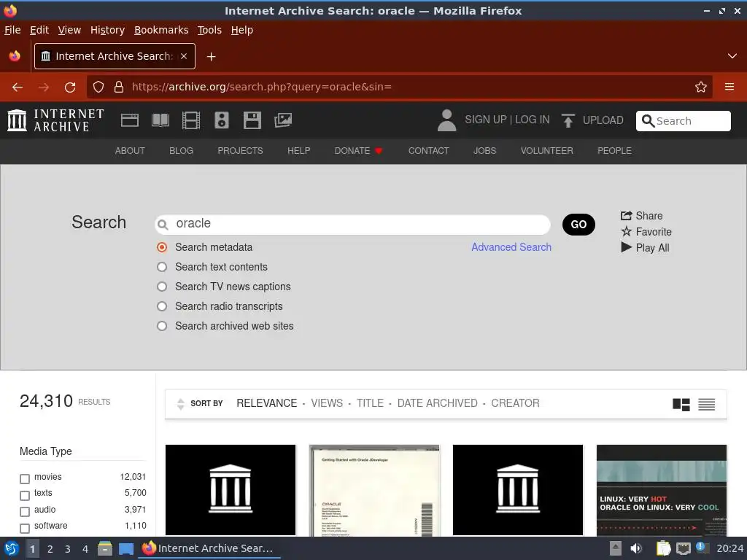
Task: Click the upload arrow icon
Action: coord(568,120)
